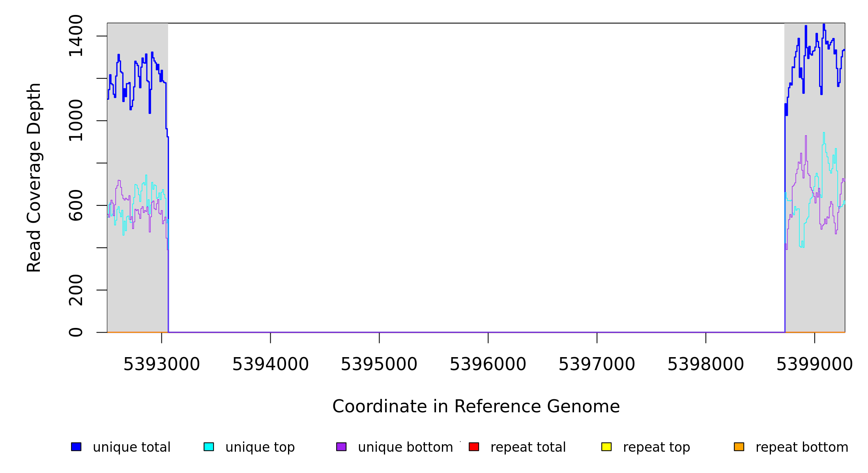The height and width of the screenshot is (473, 868).
Task: Click the blue unique total legend swatch
Action: (x=76, y=447)
